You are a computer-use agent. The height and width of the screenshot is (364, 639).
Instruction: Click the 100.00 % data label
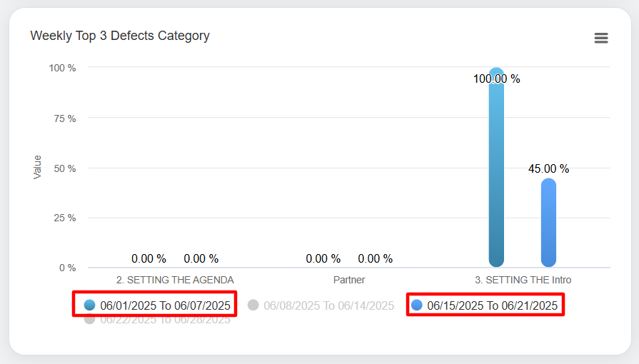pos(496,79)
